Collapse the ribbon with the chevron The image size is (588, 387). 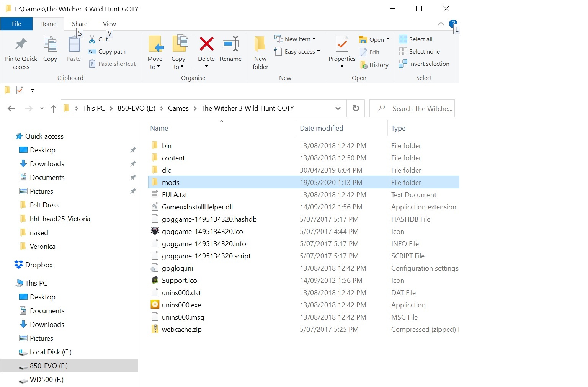pos(441,24)
